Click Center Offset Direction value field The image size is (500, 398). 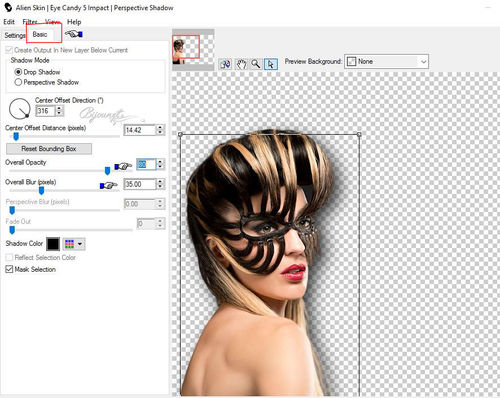pyautogui.click(x=45, y=111)
